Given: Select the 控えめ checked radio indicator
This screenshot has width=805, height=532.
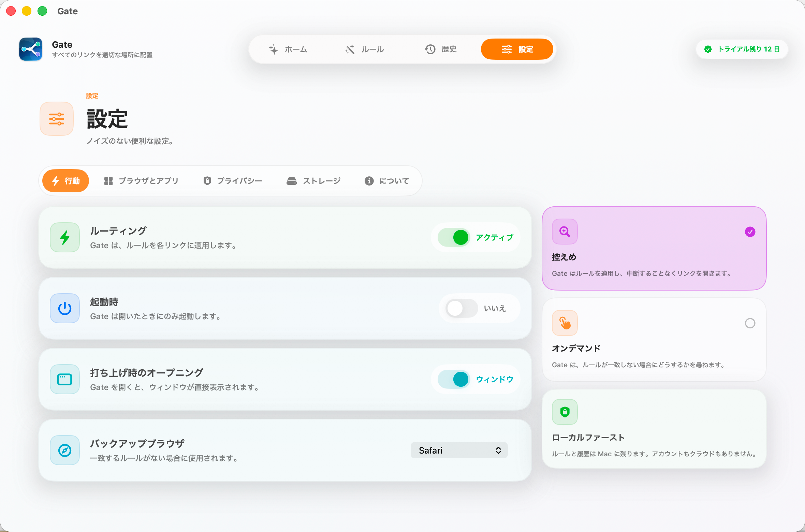Looking at the screenshot, I should tap(750, 232).
